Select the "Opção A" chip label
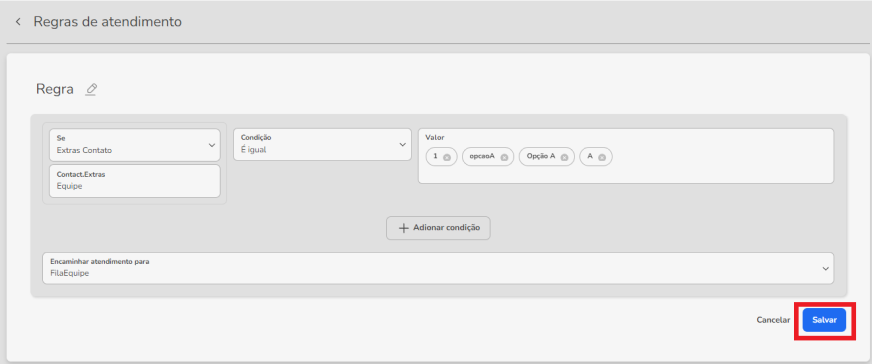The height and width of the screenshot is (364, 872). pyautogui.click(x=541, y=156)
